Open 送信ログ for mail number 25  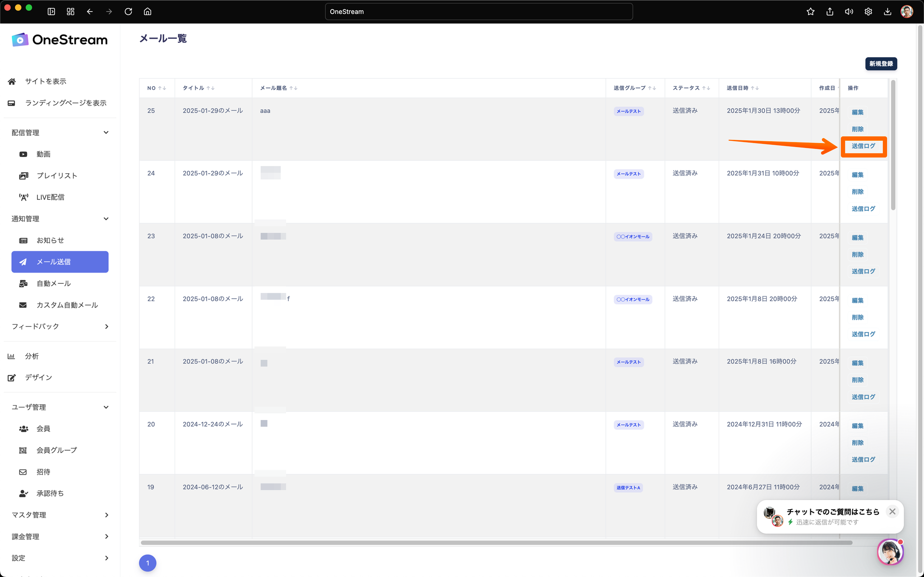click(863, 146)
